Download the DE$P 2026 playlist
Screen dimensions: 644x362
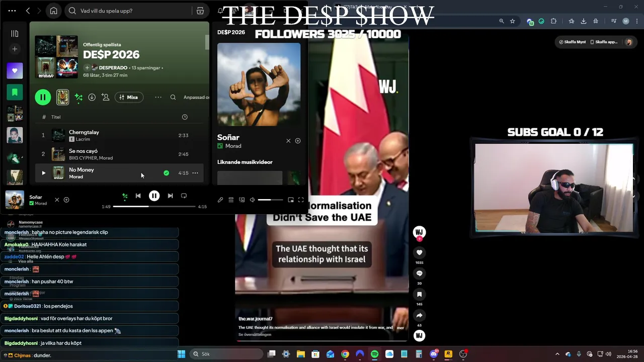[x=92, y=97]
